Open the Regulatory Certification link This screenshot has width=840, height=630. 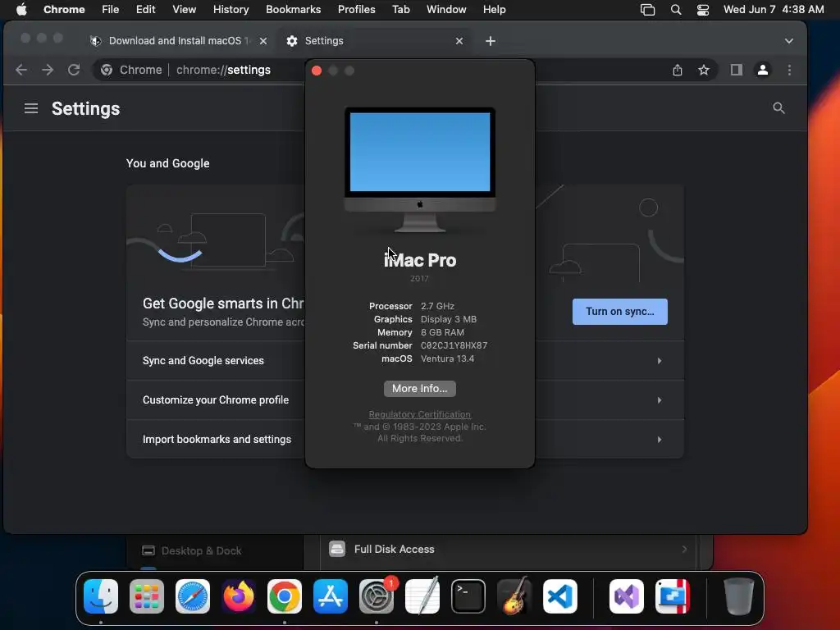(x=419, y=414)
